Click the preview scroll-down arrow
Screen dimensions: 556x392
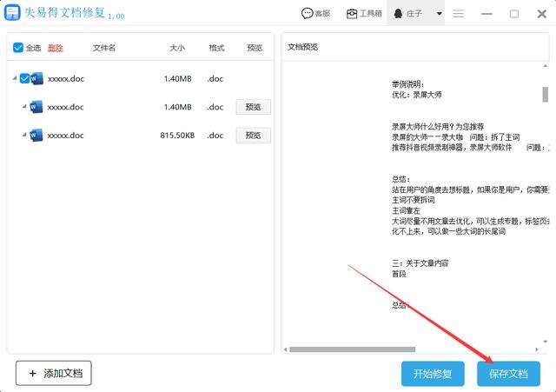546,342
